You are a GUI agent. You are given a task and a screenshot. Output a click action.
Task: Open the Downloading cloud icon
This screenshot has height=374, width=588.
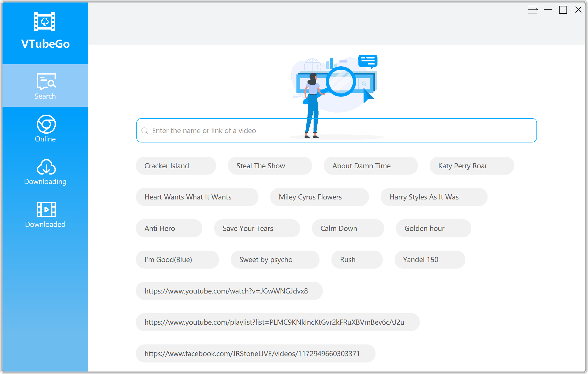(x=46, y=167)
